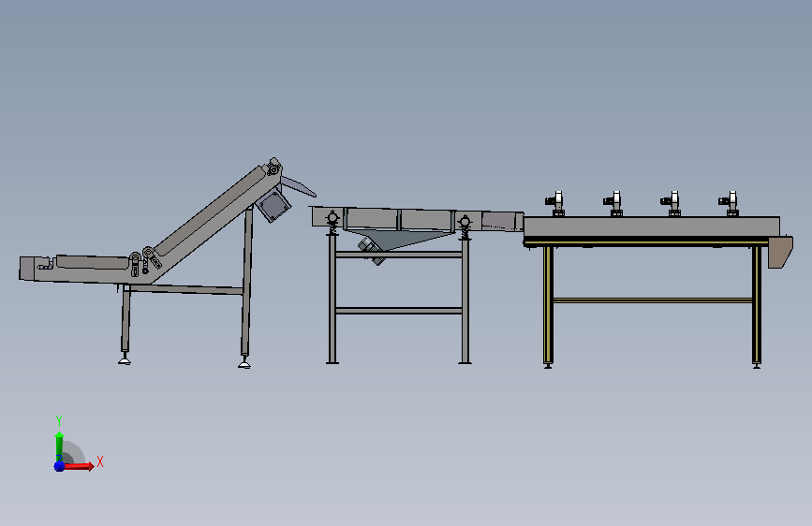The height and width of the screenshot is (526, 812).
Task: Click the left leveling foot of incline conveyor
Action: click(125, 359)
